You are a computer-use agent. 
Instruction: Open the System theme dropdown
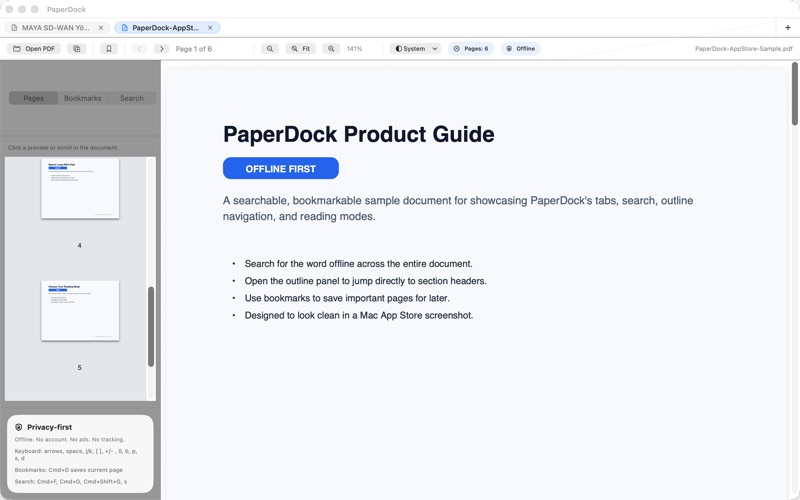pos(415,48)
